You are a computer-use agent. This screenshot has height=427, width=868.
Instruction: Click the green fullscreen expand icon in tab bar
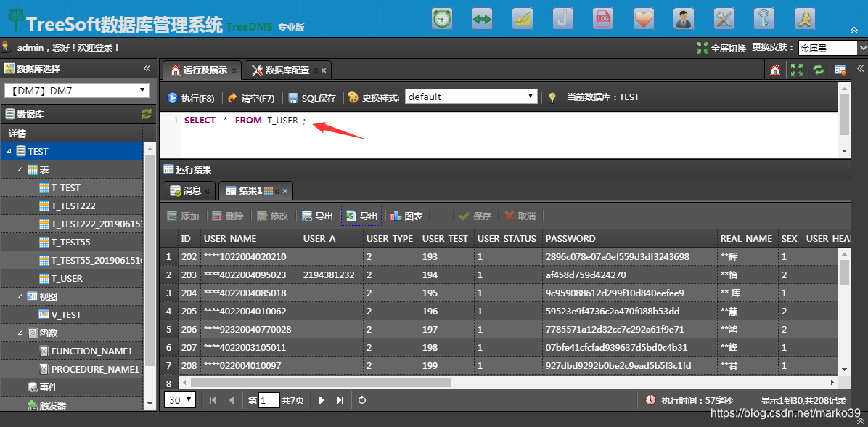pyautogui.click(x=797, y=70)
